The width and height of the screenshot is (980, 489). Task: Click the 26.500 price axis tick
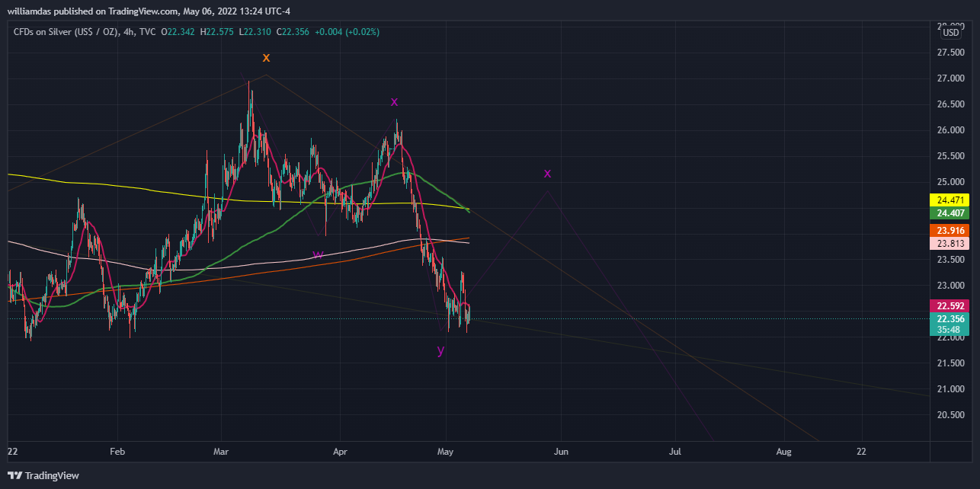[x=951, y=104]
